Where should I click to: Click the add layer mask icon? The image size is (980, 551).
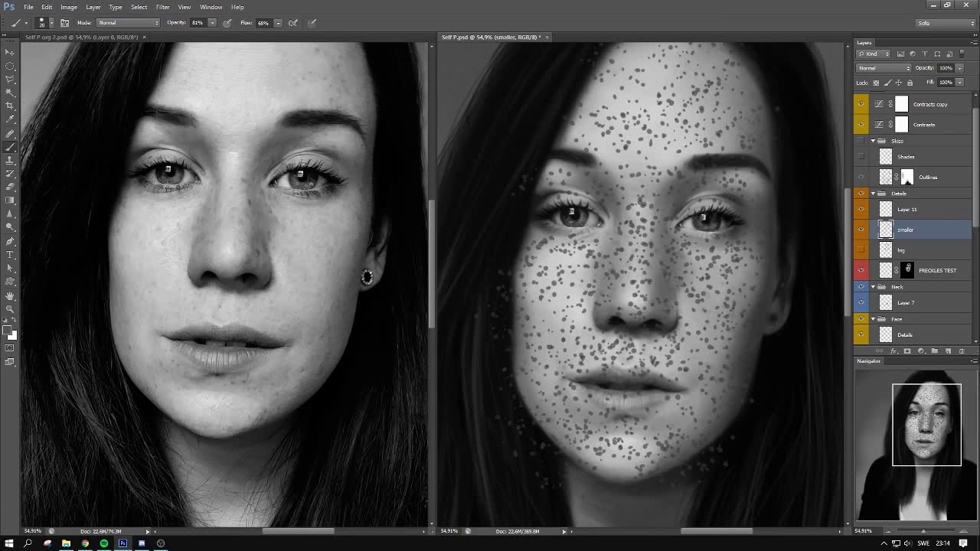[907, 351]
